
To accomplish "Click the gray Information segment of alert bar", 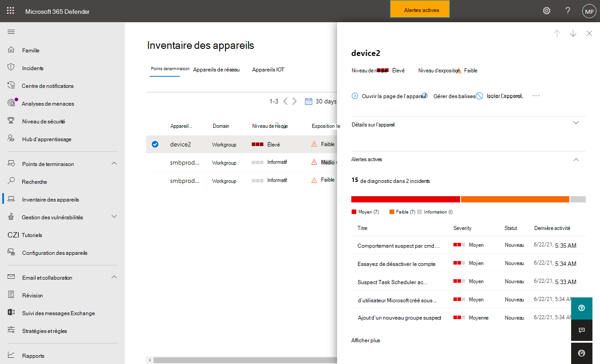I will [578, 199].
